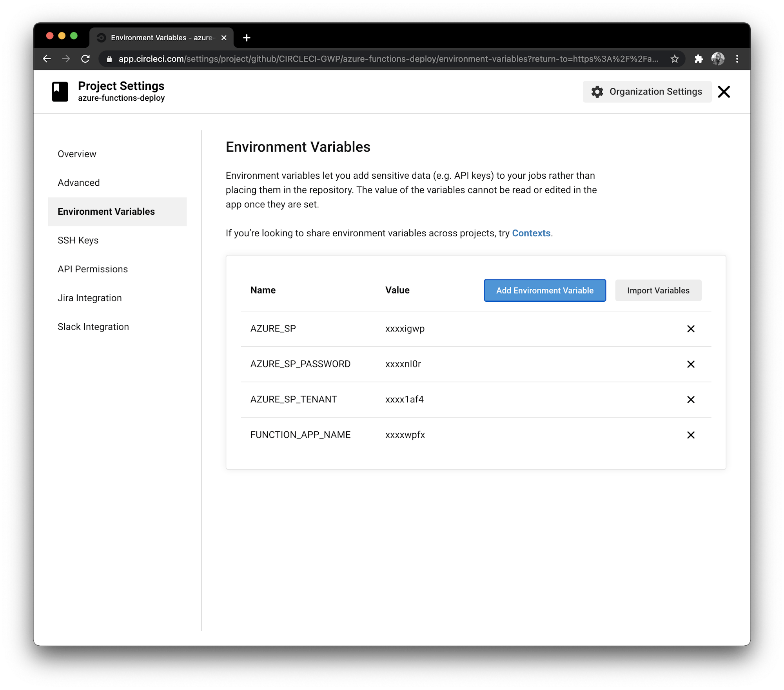Click the gear on Organization Settings
This screenshot has height=690, width=784.
point(597,92)
